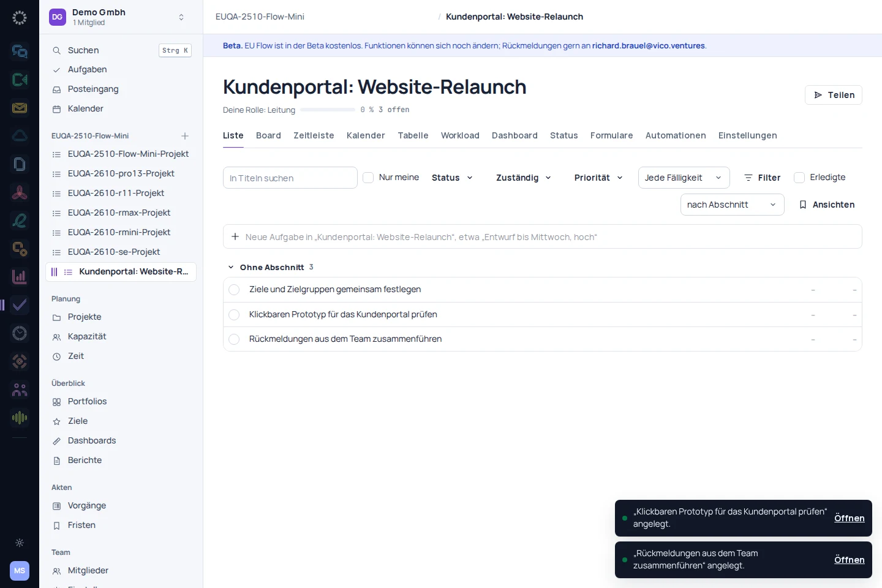Open the audio waveform app icon
Image resolution: width=882 pixels, height=588 pixels.
click(20, 418)
